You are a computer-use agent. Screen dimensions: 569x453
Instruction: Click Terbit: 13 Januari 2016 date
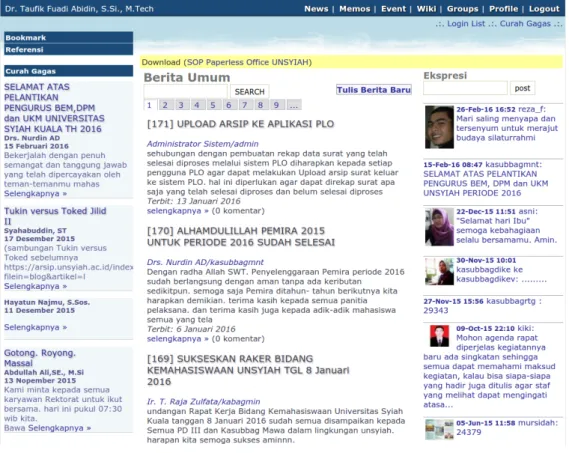pos(193,201)
